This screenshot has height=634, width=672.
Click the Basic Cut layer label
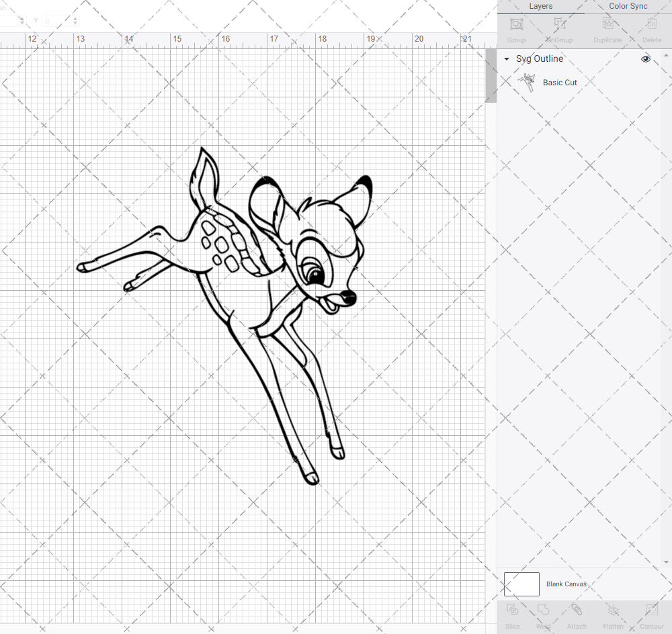(x=560, y=83)
